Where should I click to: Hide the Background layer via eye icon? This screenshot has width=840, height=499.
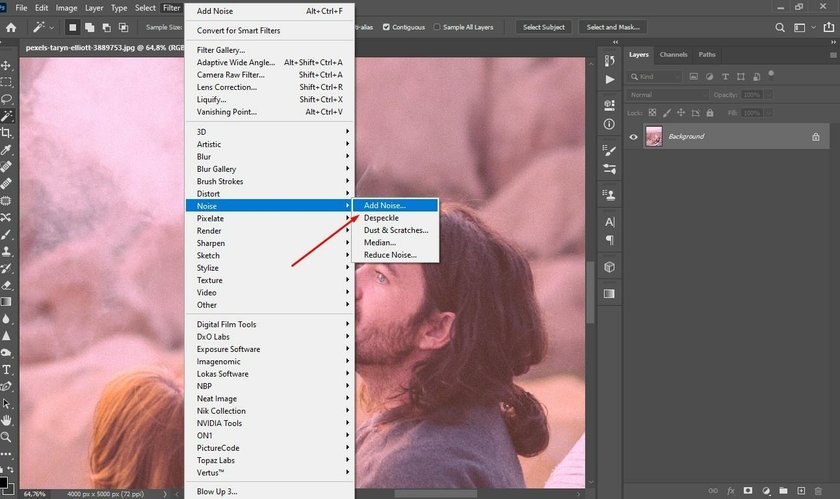point(633,137)
